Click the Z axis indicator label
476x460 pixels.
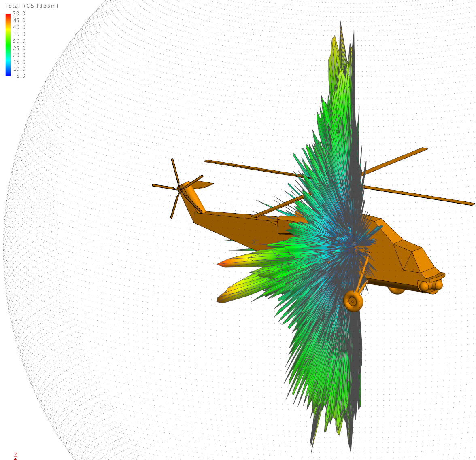pyautogui.click(x=15, y=454)
